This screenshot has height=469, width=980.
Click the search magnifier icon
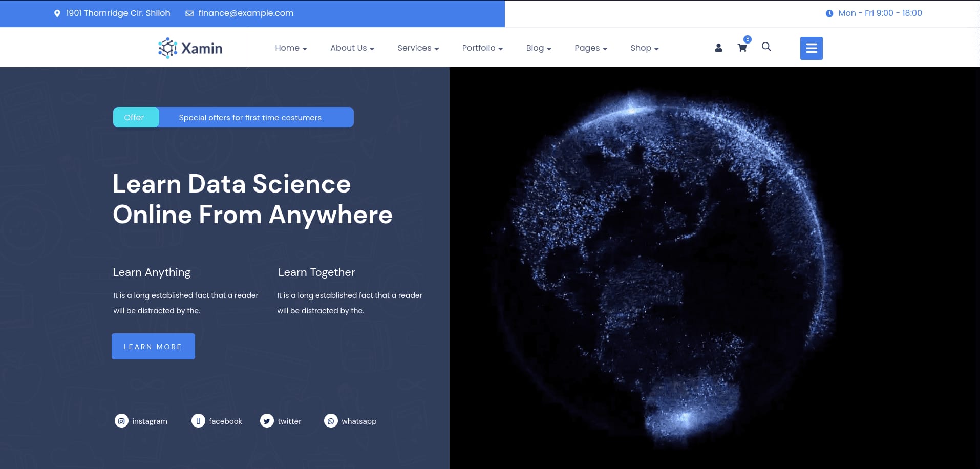[766, 47]
